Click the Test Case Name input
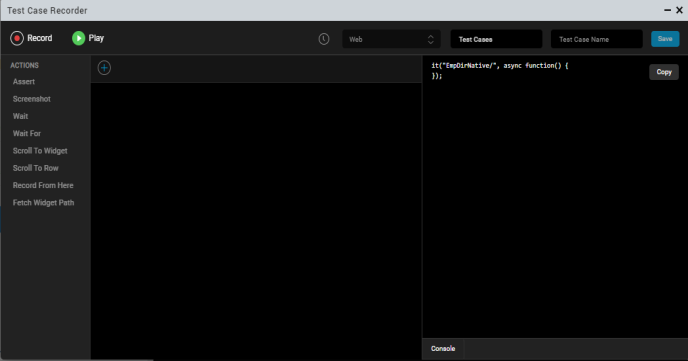 (597, 39)
